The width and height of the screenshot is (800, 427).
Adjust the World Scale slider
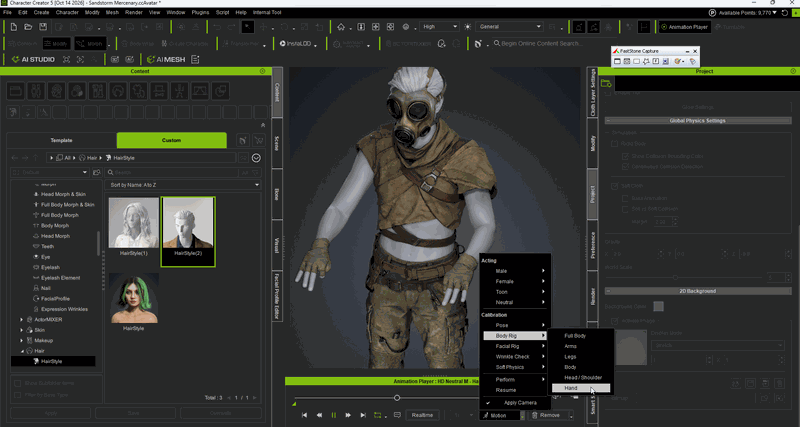coord(675,278)
